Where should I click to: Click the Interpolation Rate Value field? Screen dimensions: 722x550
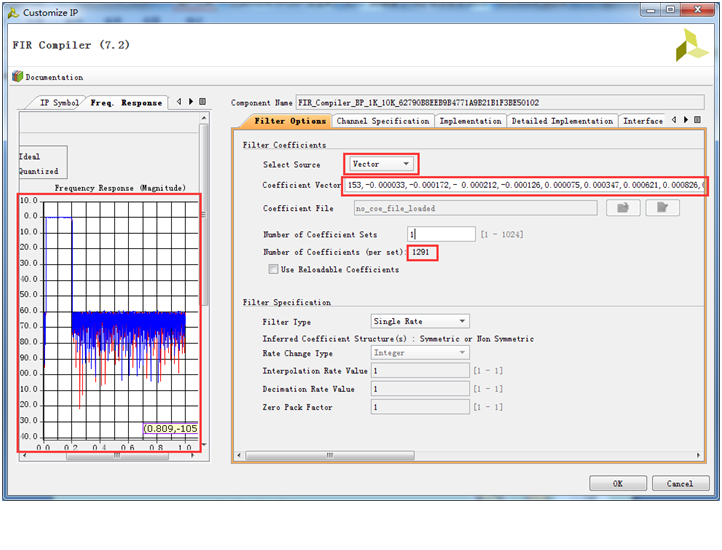420,370
